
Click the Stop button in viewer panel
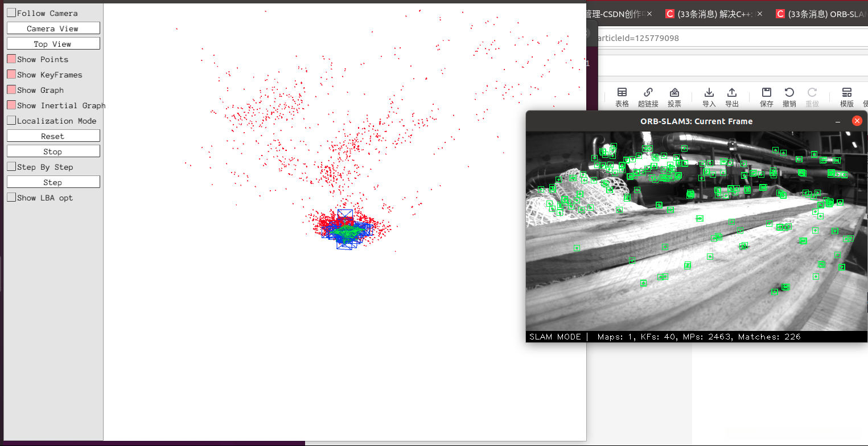[53, 152]
